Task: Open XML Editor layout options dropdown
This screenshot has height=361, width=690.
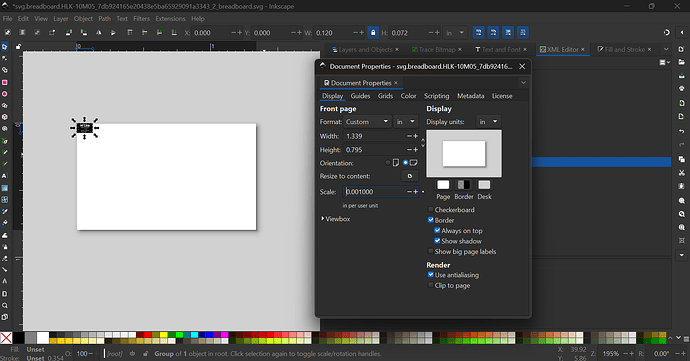Action: point(664,63)
